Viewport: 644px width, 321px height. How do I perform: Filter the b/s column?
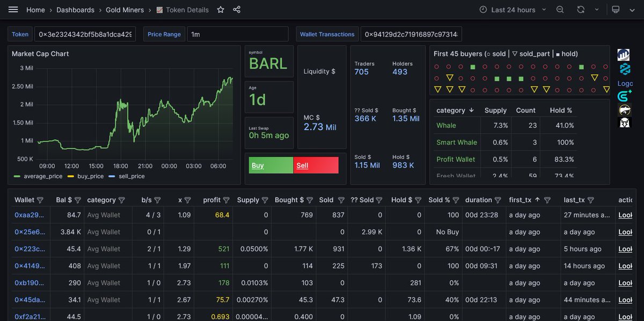click(x=157, y=200)
